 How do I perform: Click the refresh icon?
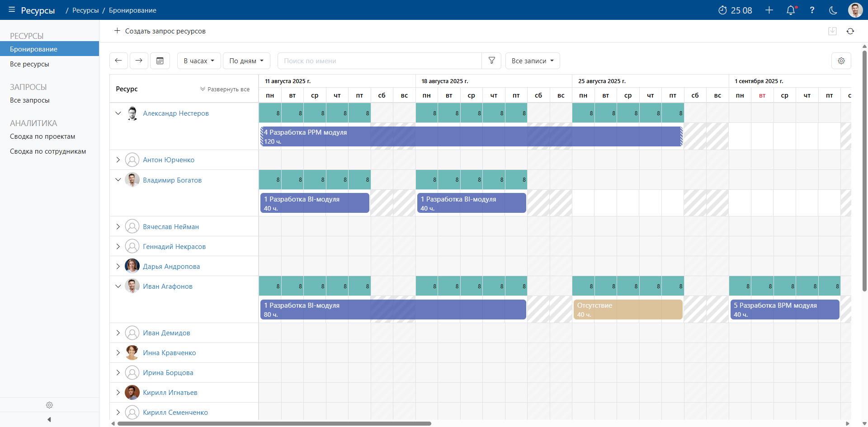(x=850, y=31)
